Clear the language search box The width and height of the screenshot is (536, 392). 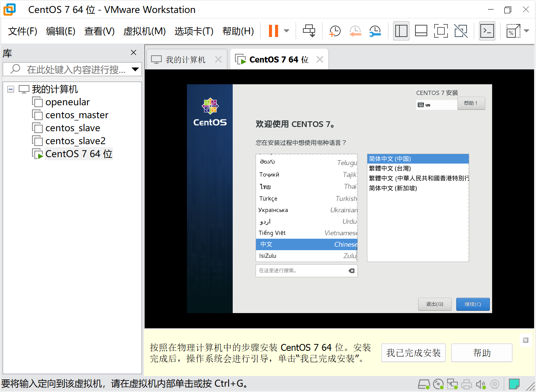pos(351,271)
